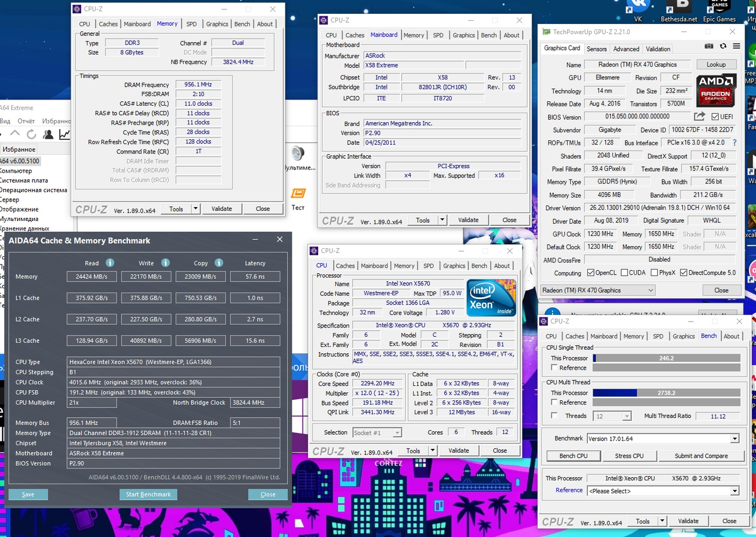Toggle the DirectCompute 5.0 checkbox
Screen dimensions: 756x537
[684, 273]
